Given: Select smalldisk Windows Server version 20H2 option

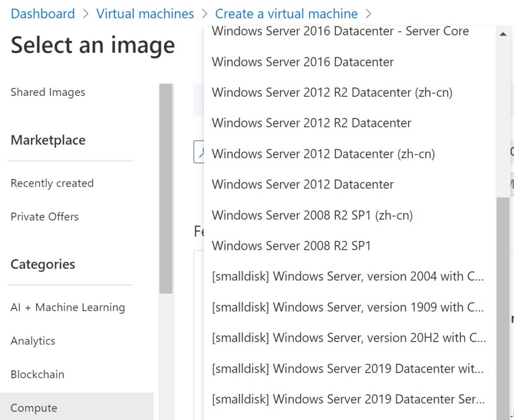Looking at the screenshot, I should (x=349, y=338).
